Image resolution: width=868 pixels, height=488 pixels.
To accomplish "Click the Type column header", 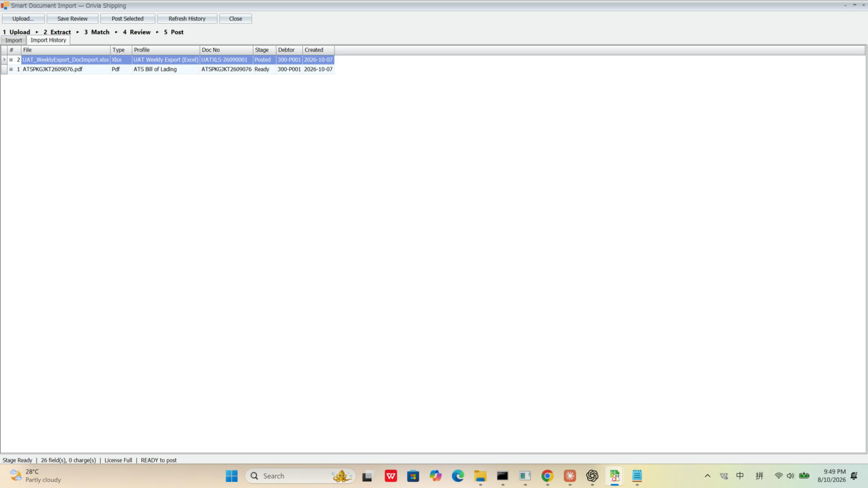I will click(121, 50).
